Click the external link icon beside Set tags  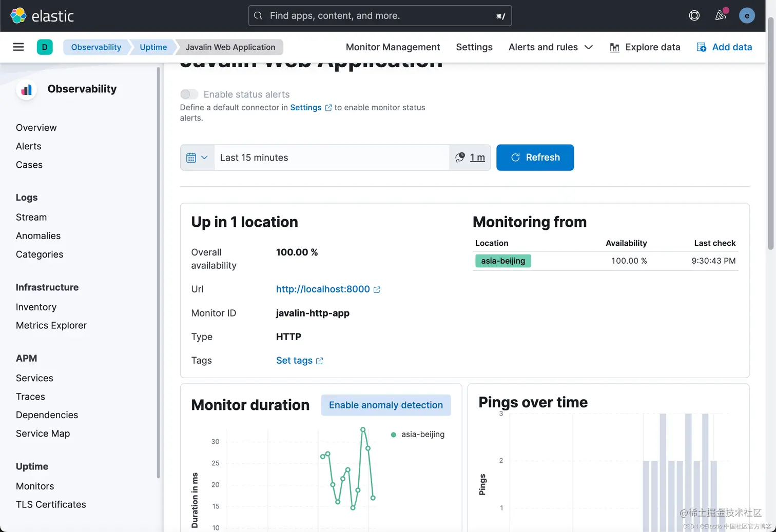tap(319, 361)
